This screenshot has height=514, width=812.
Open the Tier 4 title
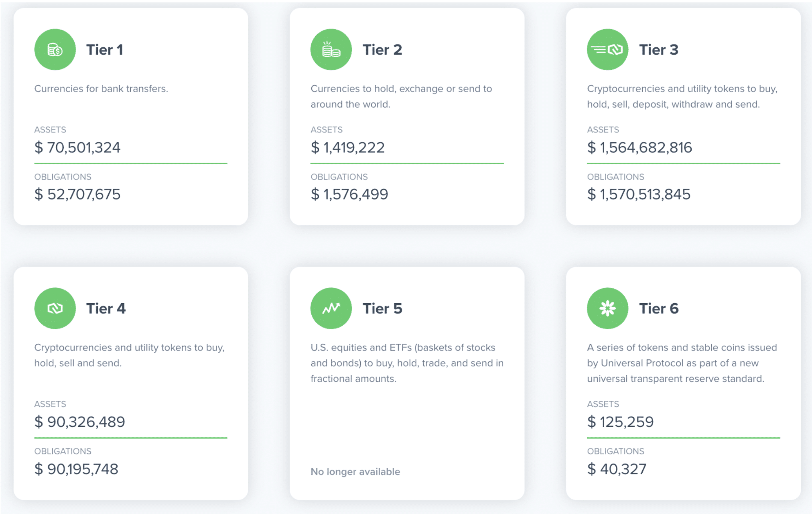click(106, 308)
